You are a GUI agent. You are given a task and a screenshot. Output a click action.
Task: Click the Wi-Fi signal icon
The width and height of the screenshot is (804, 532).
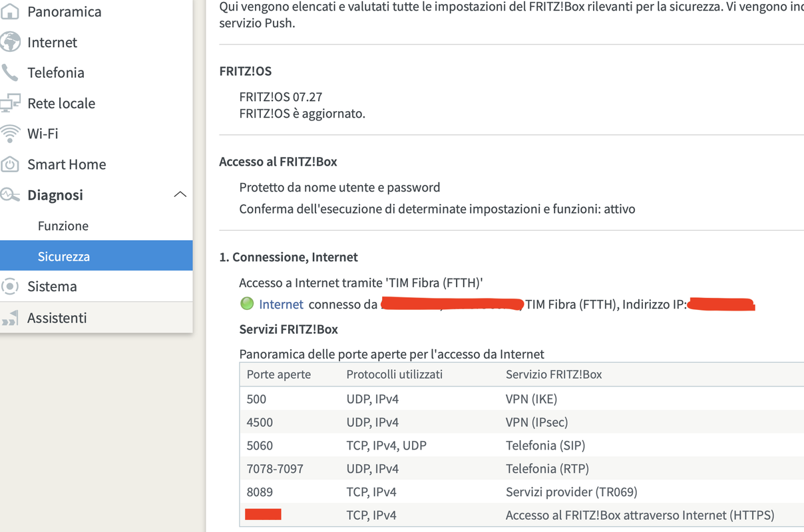pyautogui.click(x=10, y=134)
